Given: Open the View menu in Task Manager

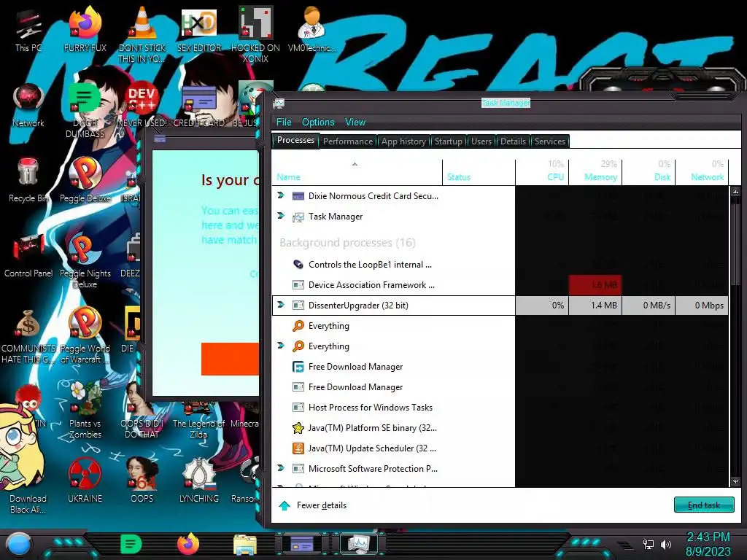Looking at the screenshot, I should (355, 122).
